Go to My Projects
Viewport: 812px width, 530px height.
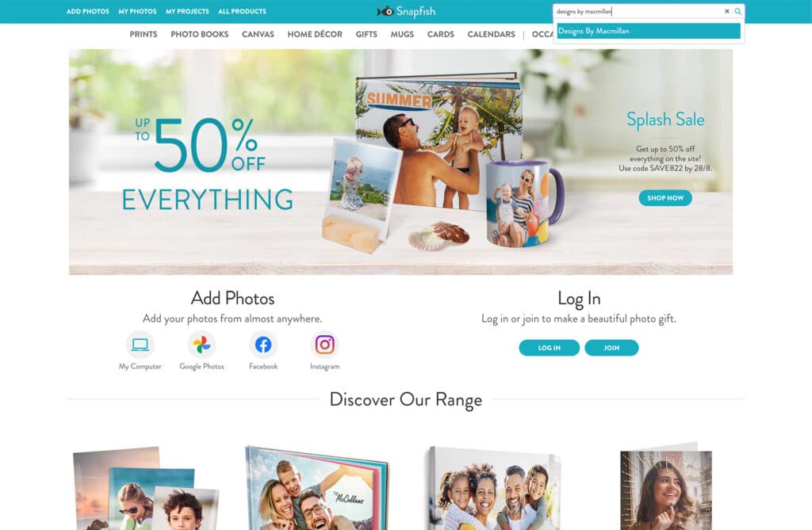[x=187, y=11]
